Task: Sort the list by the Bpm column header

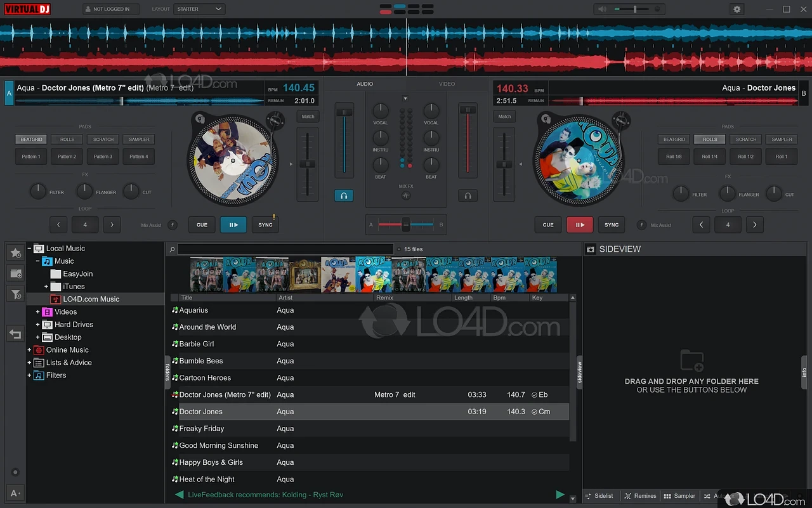Action: coord(510,297)
